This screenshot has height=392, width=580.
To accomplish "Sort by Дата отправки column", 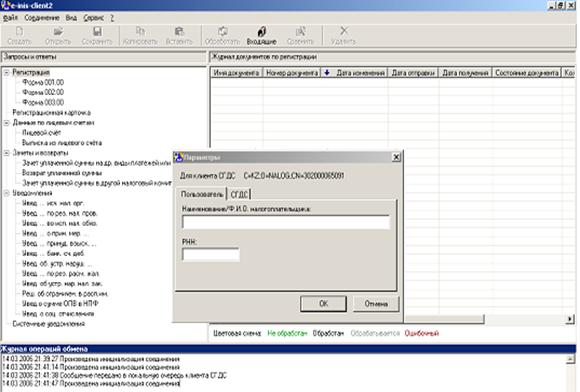I will (x=413, y=73).
